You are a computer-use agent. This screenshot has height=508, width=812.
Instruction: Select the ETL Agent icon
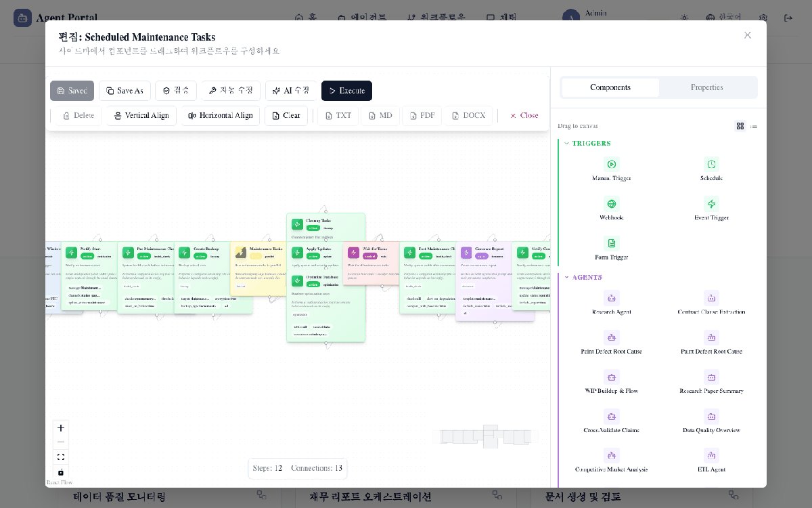pos(711,455)
